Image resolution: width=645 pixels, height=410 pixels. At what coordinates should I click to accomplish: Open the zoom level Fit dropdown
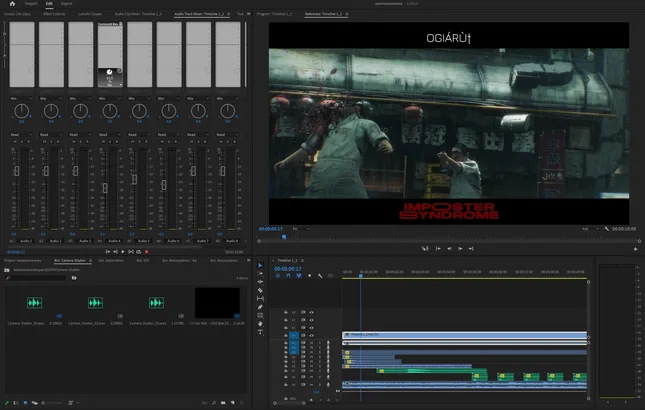(300, 229)
